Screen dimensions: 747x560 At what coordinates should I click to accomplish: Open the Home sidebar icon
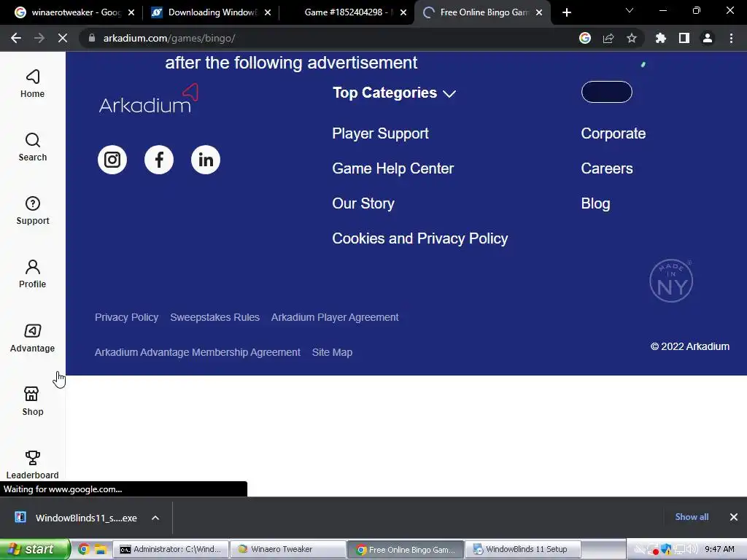pyautogui.click(x=32, y=84)
